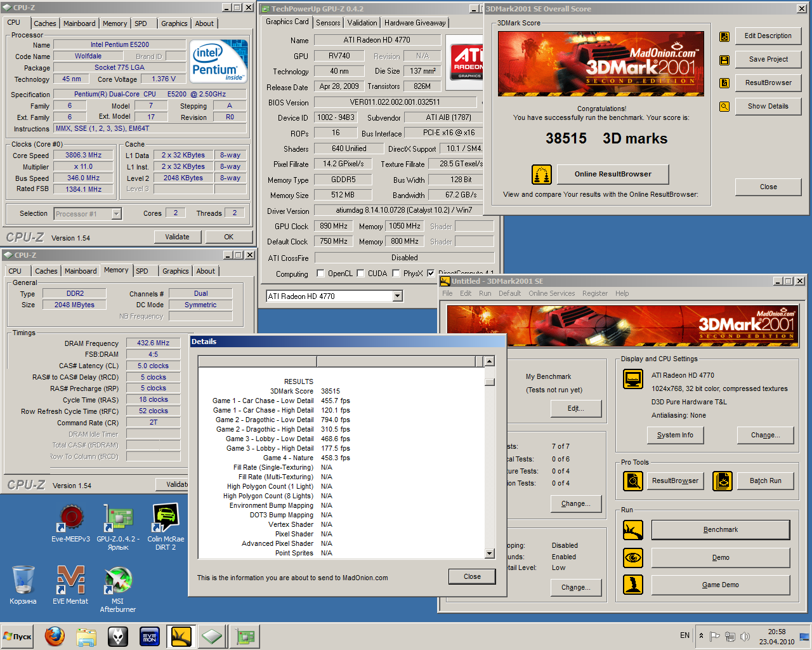Click the Batch Run icon
Viewport: 812px width, 650px height.
coord(723,481)
